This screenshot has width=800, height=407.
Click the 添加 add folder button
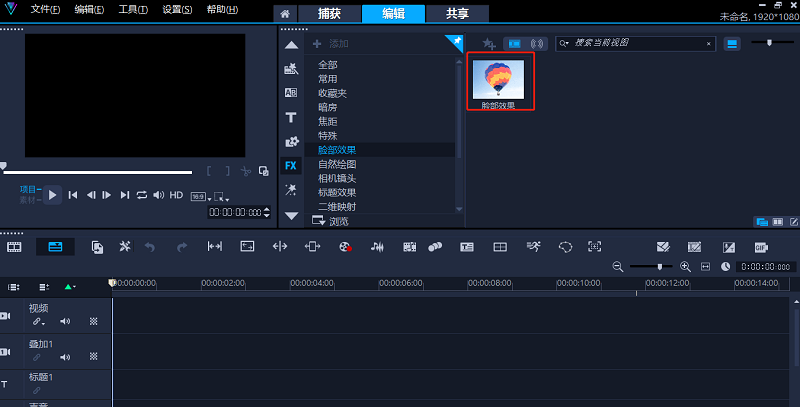[332, 44]
